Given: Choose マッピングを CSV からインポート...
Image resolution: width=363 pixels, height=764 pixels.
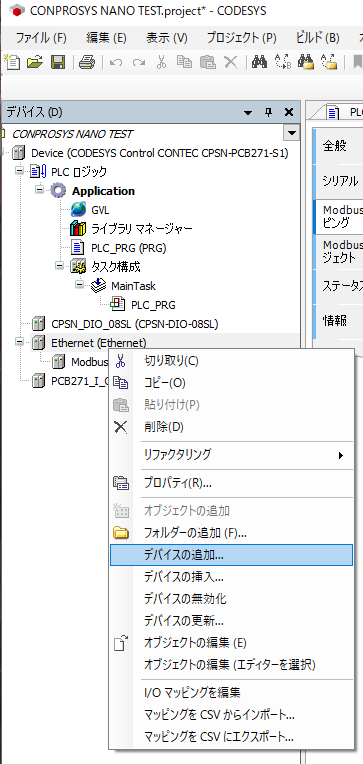Looking at the screenshot, I should [231, 715].
